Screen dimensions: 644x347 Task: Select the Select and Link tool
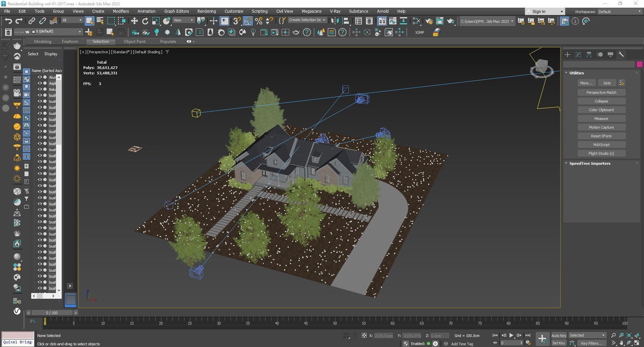(32, 21)
